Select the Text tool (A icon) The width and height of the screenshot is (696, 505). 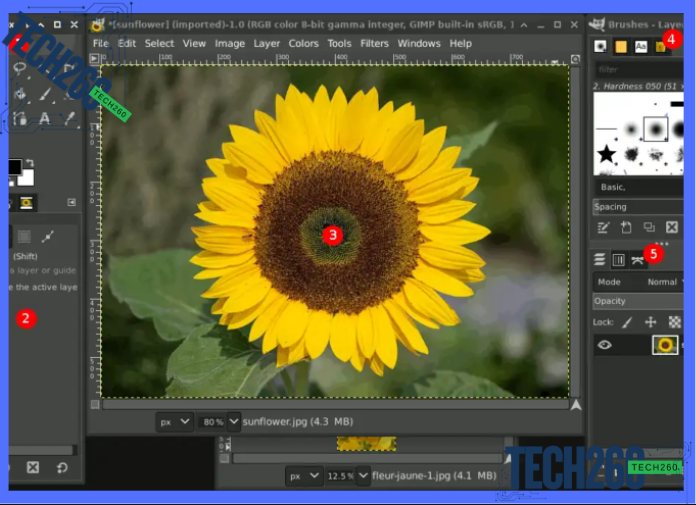[x=44, y=118]
